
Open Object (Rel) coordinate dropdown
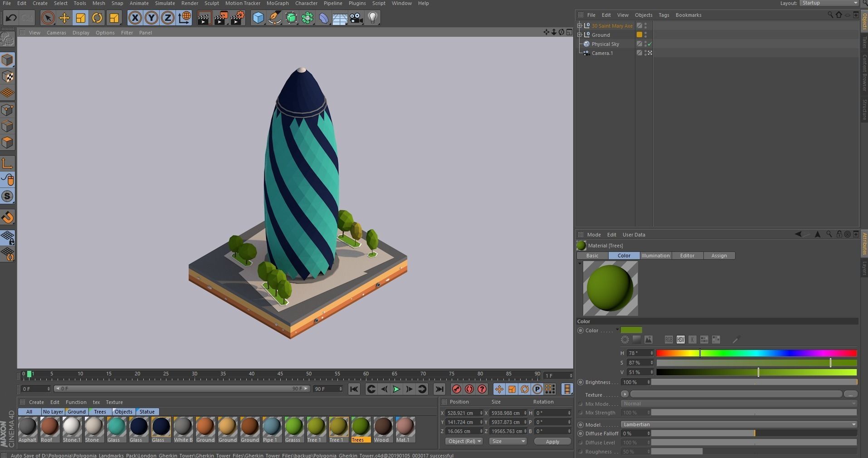463,441
